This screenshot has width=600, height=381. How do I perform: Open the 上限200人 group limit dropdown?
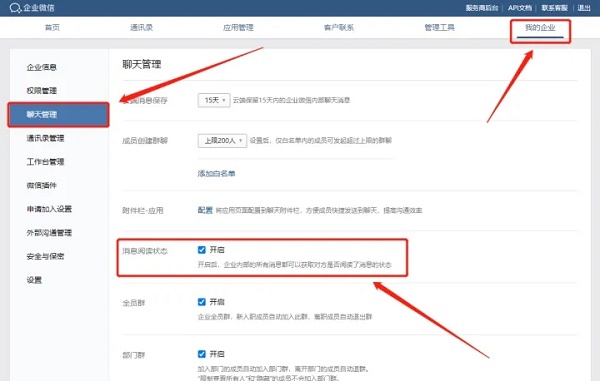[x=222, y=141]
